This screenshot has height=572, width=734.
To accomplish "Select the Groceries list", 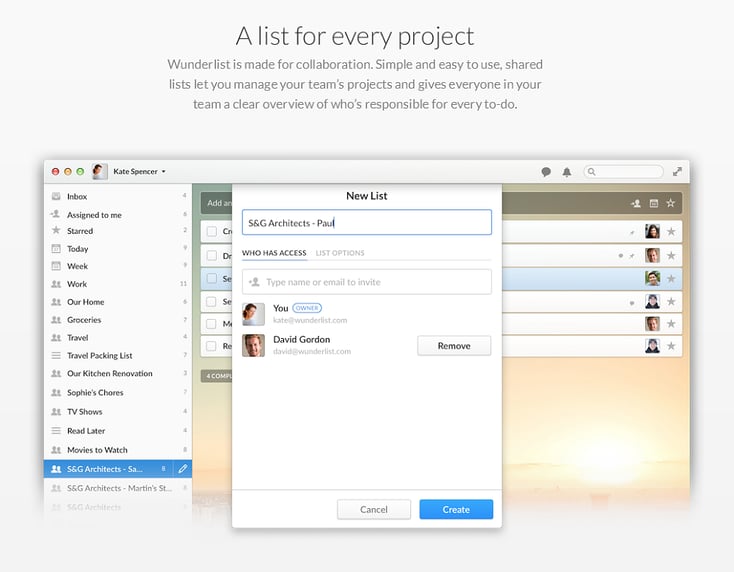I will tap(118, 320).
